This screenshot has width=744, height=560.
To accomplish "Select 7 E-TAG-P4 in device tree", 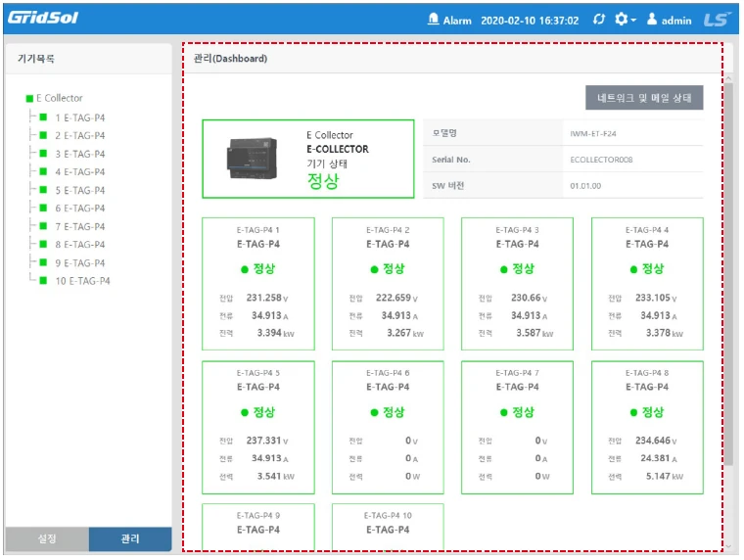I will (79, 227).
